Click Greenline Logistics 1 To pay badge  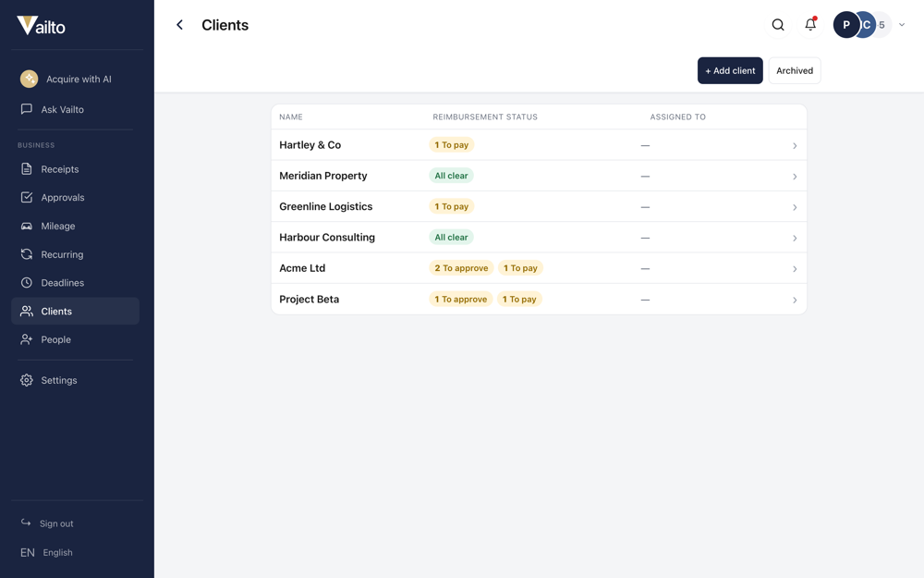[x=452, y=206]
